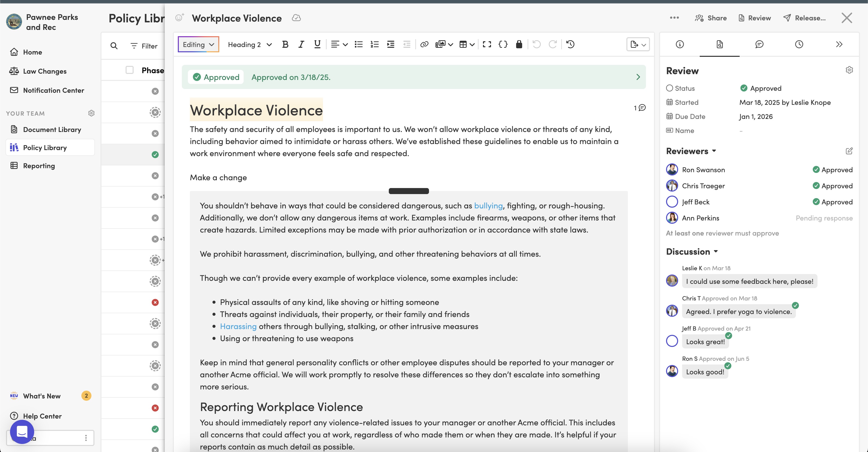868x452 pixels.
Task: Insert a bulleted list
Action: [358, 44]
